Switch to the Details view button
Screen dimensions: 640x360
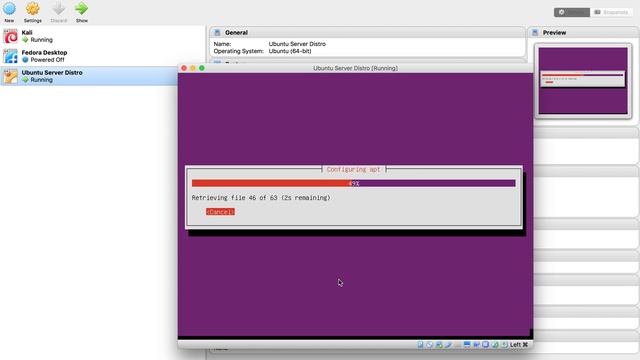click(571, 12)
